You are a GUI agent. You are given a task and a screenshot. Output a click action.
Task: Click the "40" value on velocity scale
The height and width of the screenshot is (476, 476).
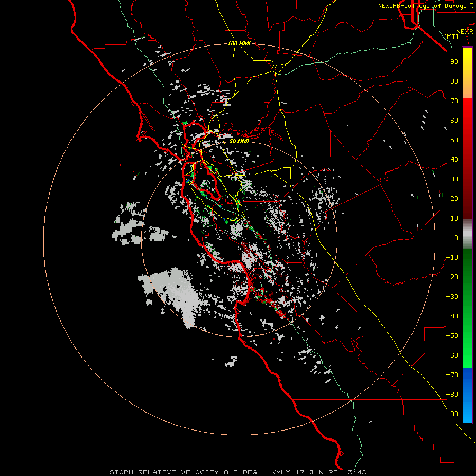[454, 160]
